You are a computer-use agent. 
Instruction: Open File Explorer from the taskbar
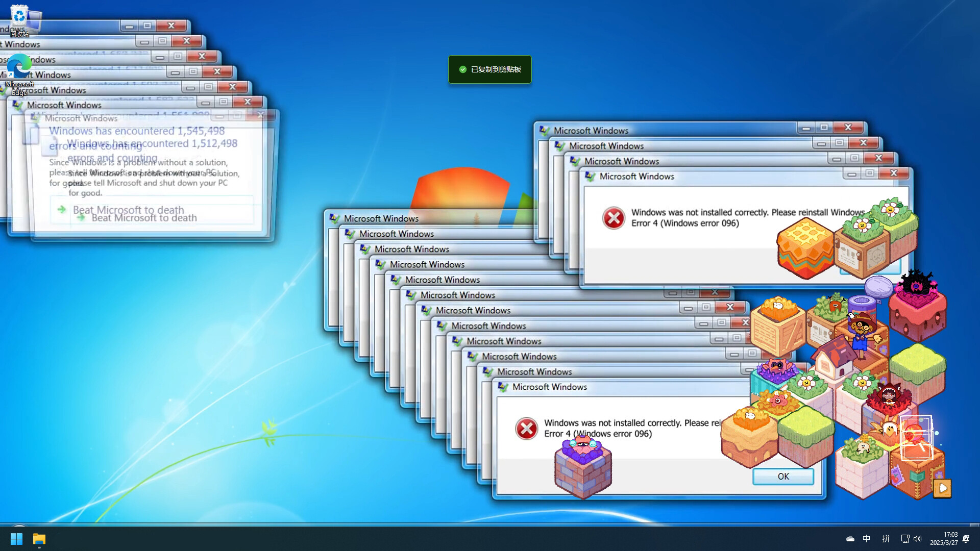click(x=39, y=538)
